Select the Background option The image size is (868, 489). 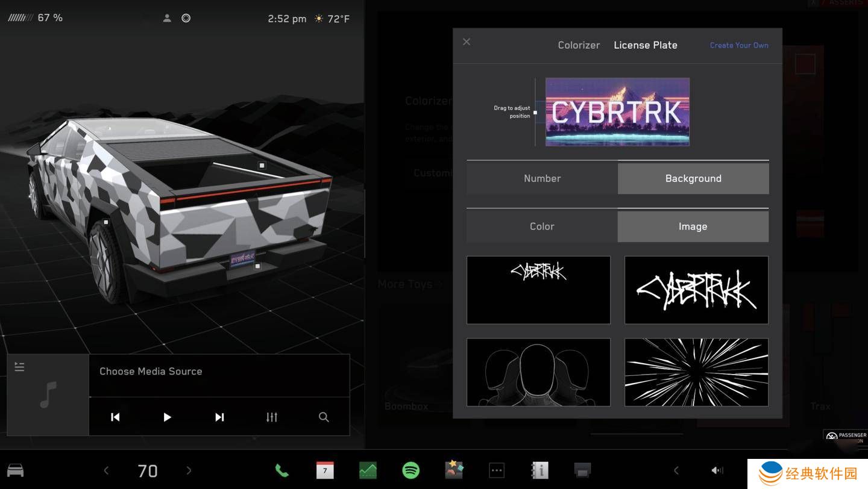click(693, 178)
